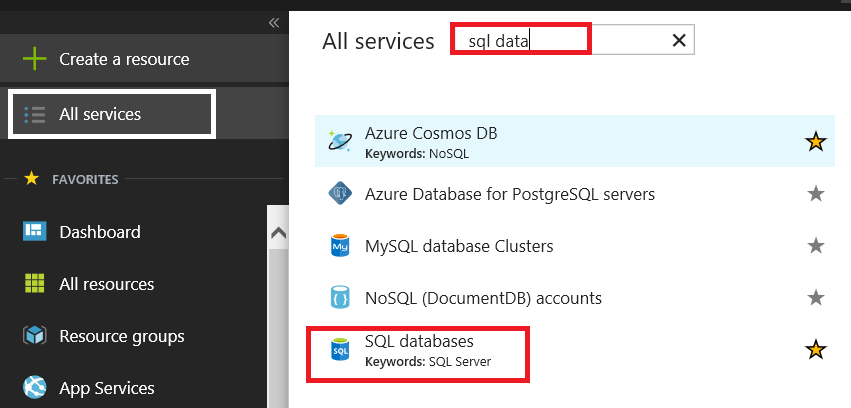This screenshot has height=408, width=851.
Task: Click the Azure Cosmos DB planet icon
Action: point(340,142)
